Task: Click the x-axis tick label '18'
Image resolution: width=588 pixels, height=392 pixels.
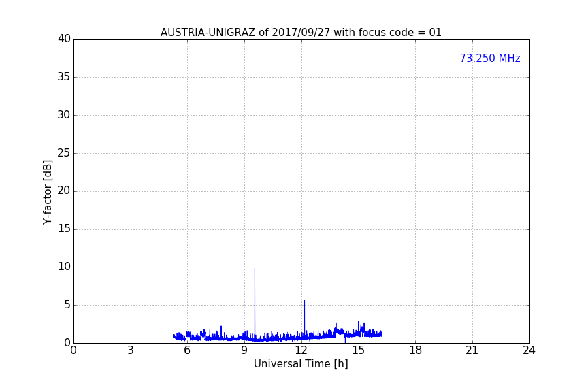Action: point(416,350)
